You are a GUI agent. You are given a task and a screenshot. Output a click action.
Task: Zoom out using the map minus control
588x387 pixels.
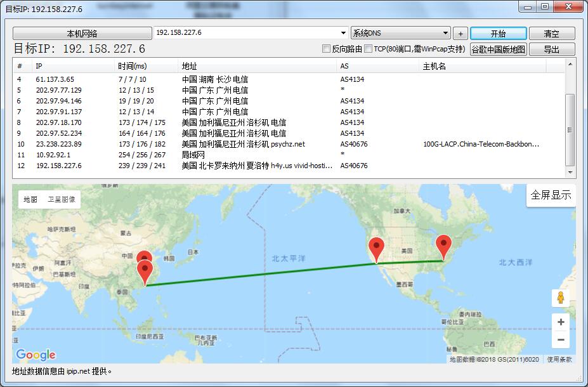click(x=560, y=339)
